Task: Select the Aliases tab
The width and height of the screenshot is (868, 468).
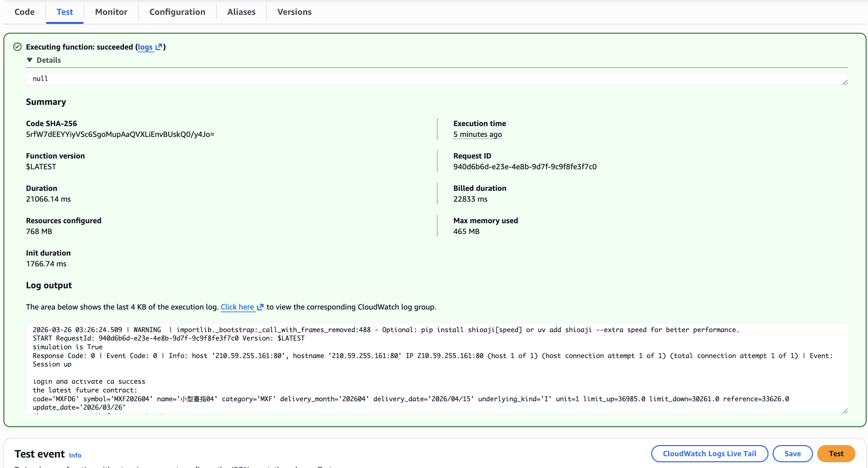Action: [241, 12]
